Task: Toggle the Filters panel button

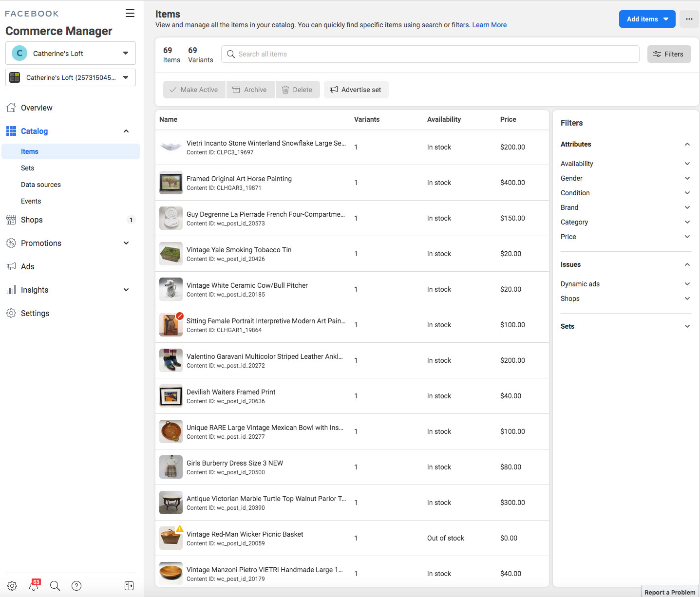Action: (x=669, y=54)
